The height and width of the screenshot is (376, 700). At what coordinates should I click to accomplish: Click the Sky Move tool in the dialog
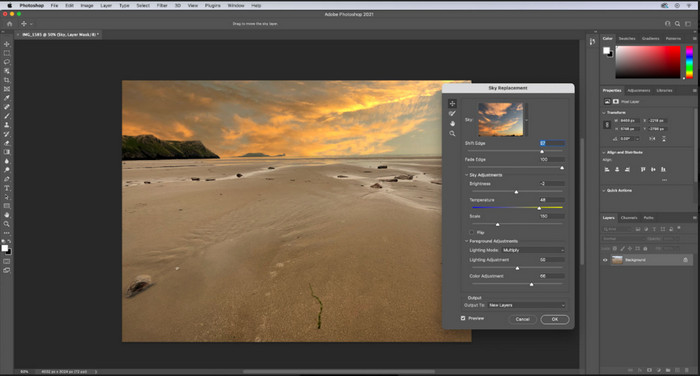452,104
